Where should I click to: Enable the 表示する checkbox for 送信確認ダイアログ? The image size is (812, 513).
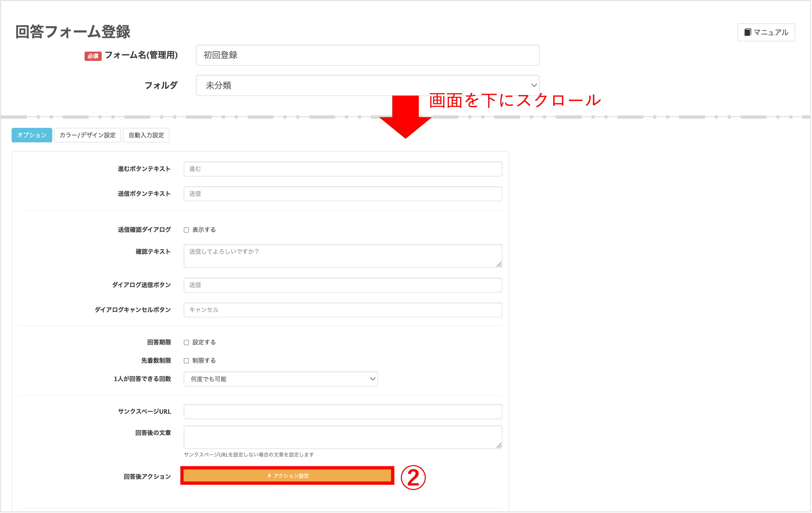click(186, 230)
